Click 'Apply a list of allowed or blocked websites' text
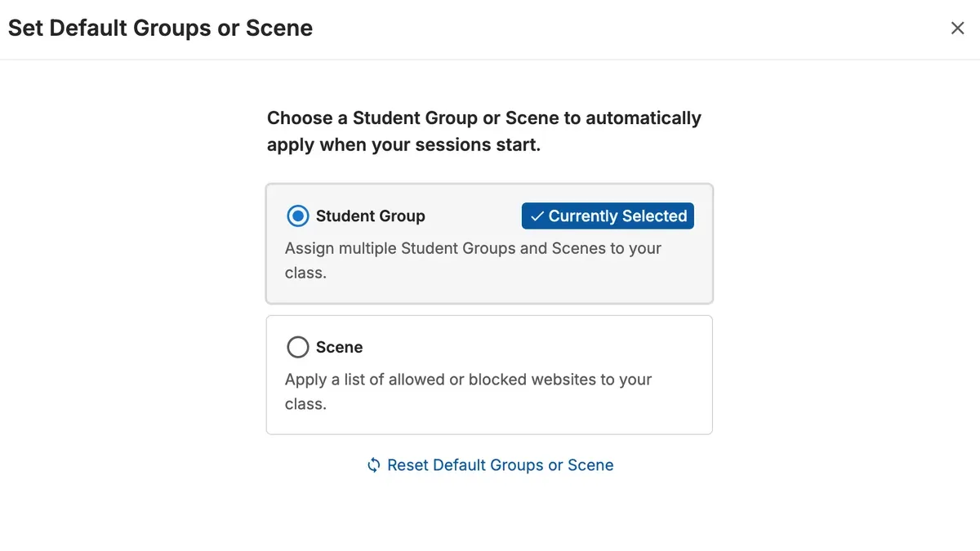 coord(468,391)
